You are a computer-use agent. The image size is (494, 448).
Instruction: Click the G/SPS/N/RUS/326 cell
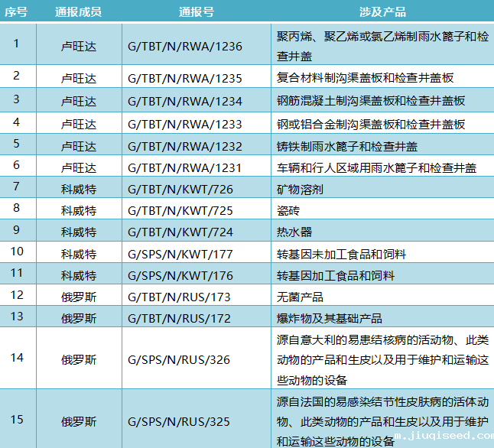click(180, 359)
